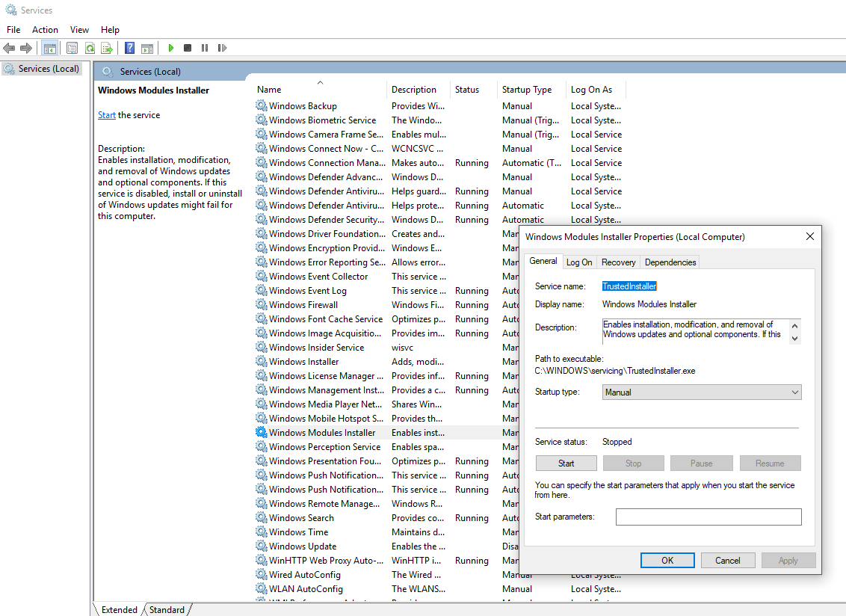Click the Back arrow in toolbar
The image size is (846, 616).
[9, 48]
